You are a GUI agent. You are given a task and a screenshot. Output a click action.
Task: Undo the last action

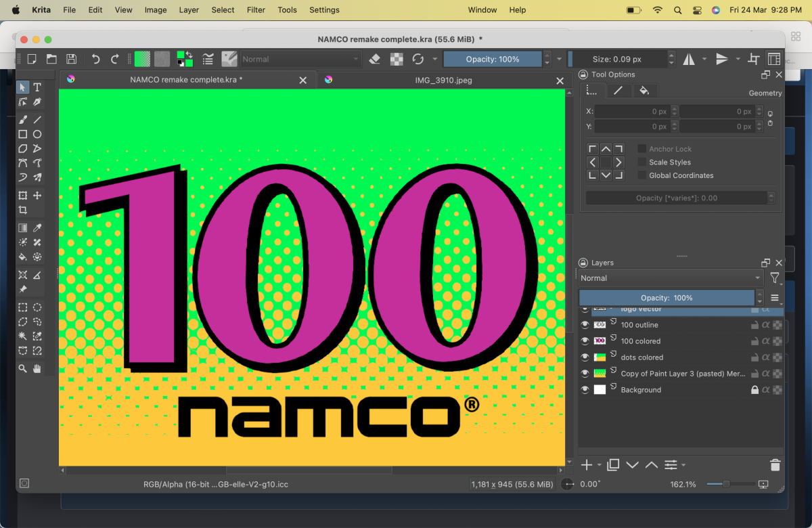click(x=95, y=59)
